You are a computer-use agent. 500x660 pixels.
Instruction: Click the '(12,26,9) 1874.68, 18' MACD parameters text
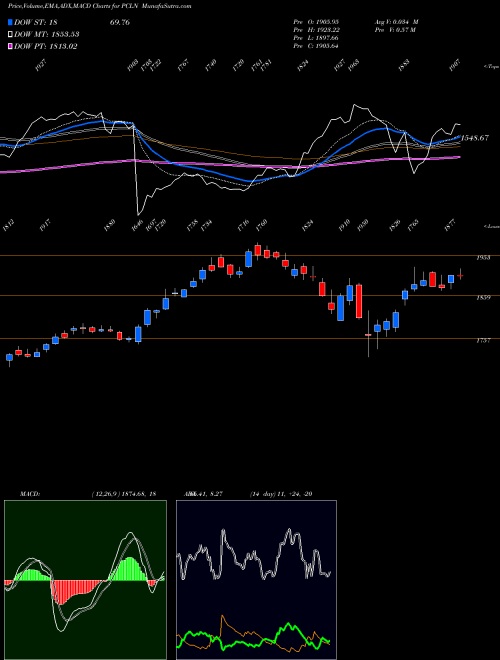(x=123, y=494)
